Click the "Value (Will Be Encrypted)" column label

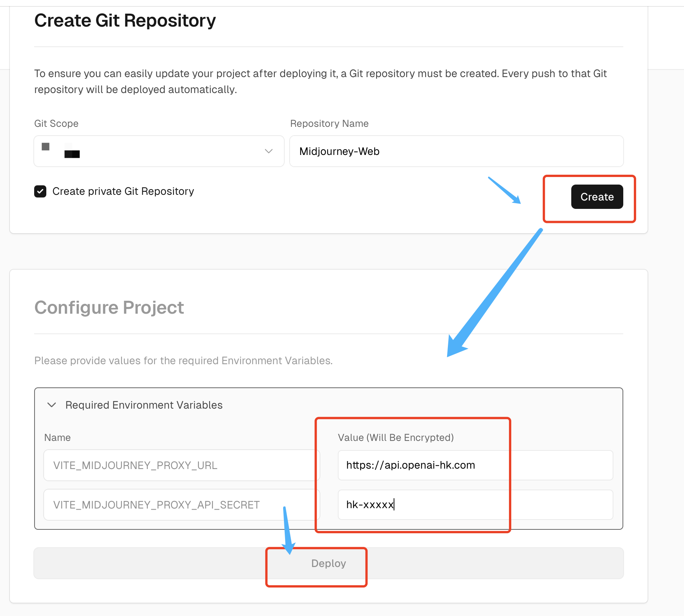(396, 438)
